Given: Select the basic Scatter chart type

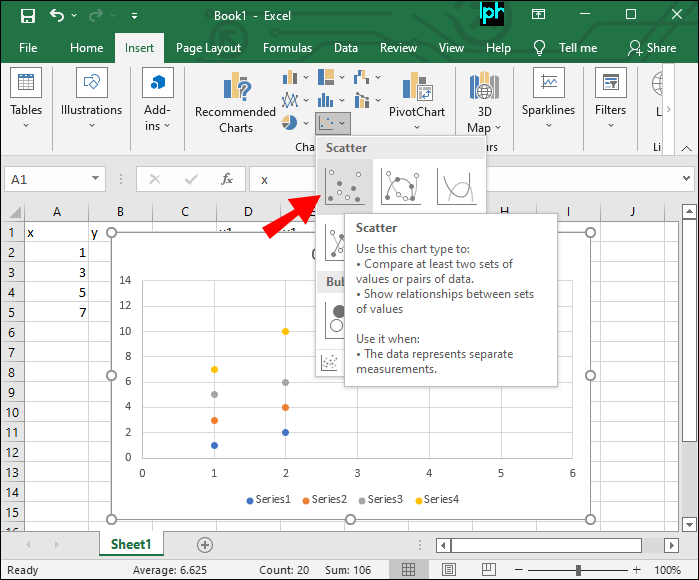Looking at the screenshot, I should [342, 185].
